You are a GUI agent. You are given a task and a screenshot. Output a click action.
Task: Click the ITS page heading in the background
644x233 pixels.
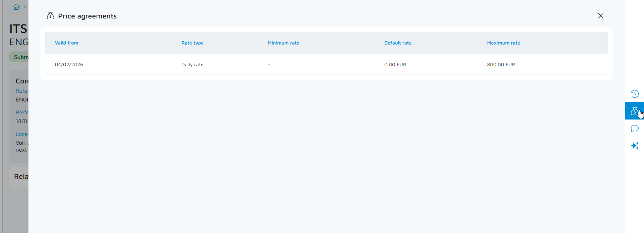point(18,29)
